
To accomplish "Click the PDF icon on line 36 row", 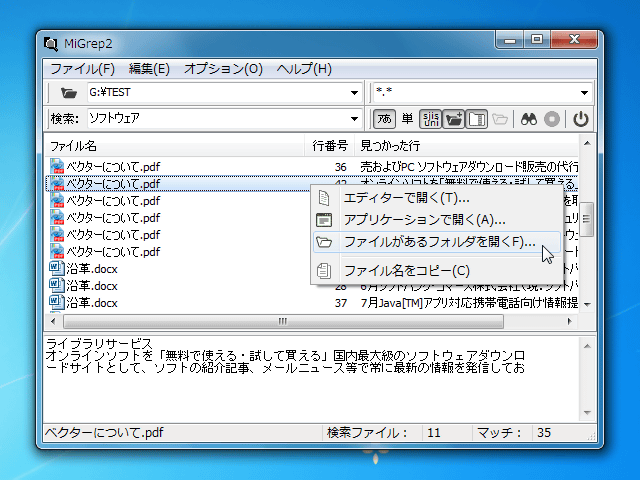I will [57, 167].
